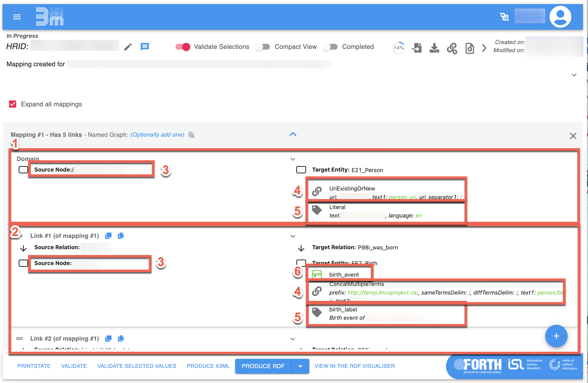The image size is (588, 383).
Task: Collapse Mapping #1 with the up chevron
Action: 293,134
